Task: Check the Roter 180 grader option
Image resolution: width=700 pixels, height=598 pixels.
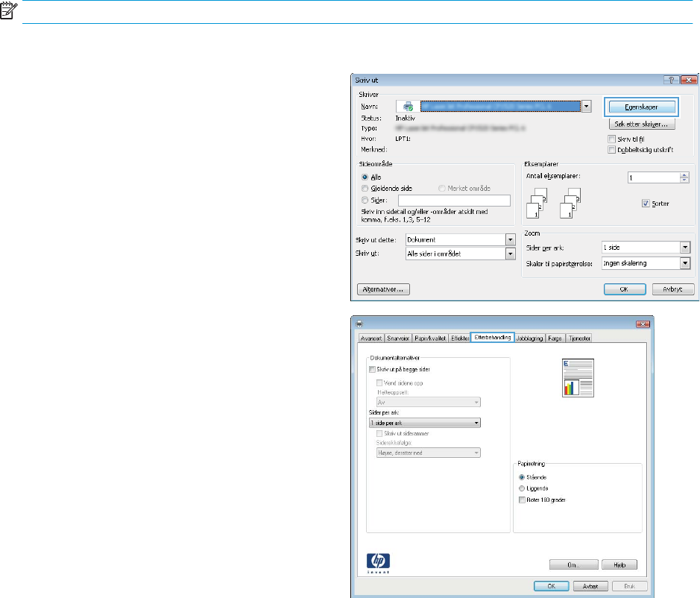Action: [521, 500]
